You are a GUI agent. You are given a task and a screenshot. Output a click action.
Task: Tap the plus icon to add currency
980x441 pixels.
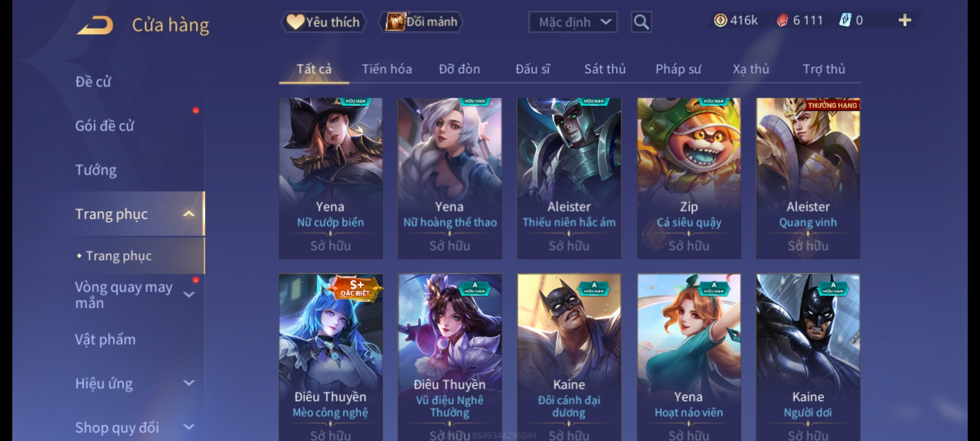click(x=905, y=20)
